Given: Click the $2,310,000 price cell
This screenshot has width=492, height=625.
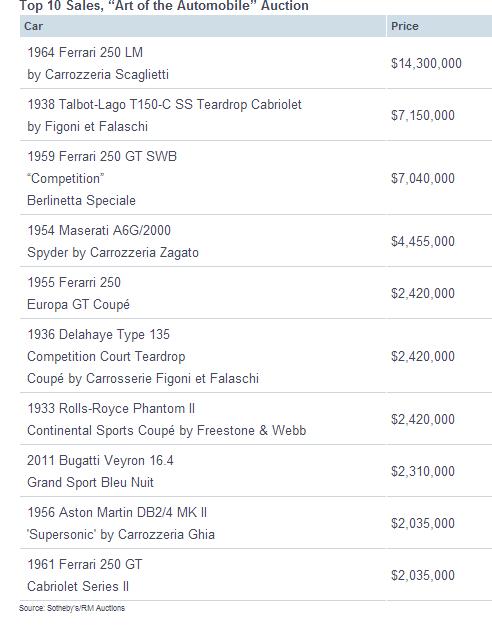Looking at the screenshot, I should point(423,471).
